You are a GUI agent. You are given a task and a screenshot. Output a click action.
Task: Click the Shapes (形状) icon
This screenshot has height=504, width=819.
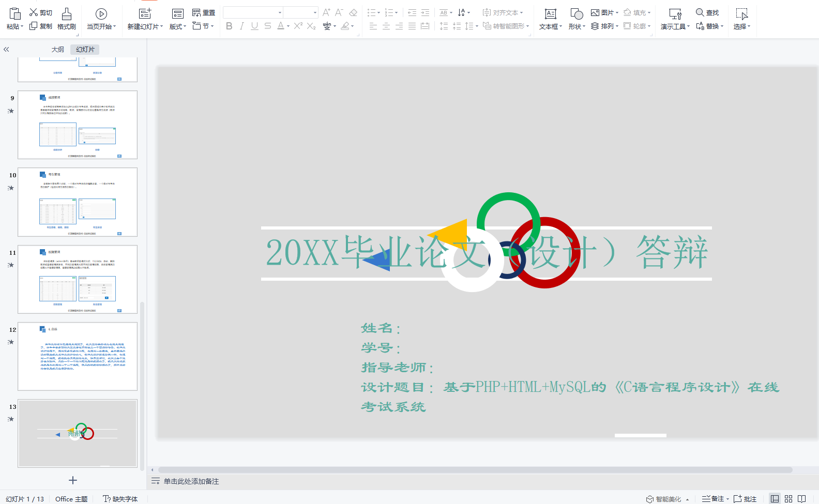(577, 14)
